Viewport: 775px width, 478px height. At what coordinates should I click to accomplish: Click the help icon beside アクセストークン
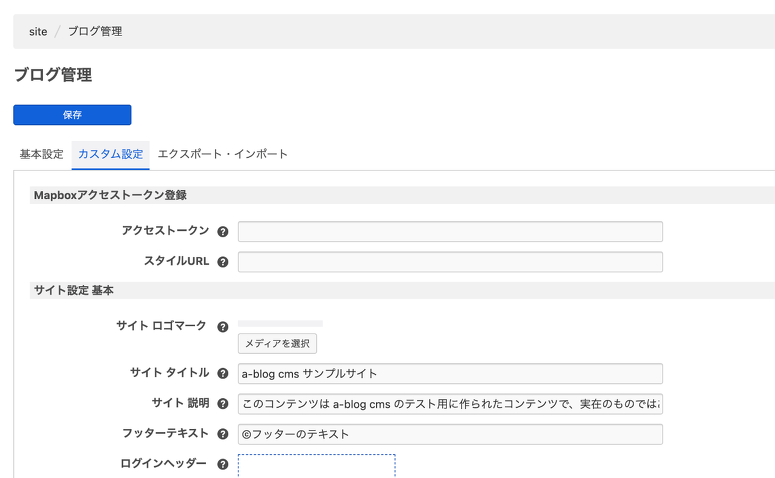[x=223, y=232]
